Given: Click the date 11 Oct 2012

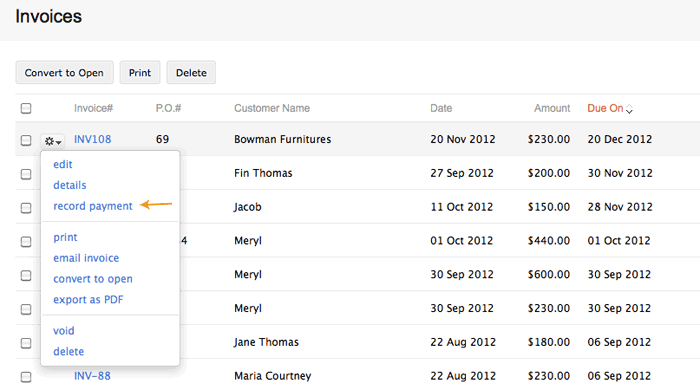Looking at the screenshot, I should [462, 207].
